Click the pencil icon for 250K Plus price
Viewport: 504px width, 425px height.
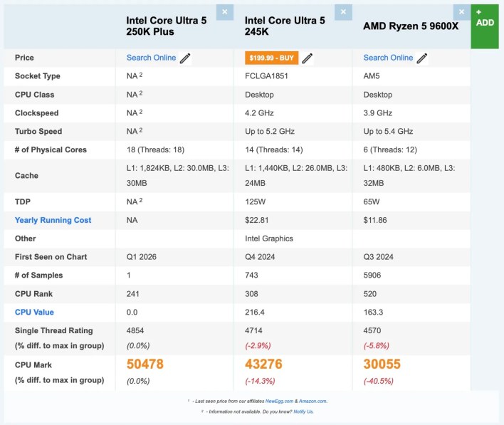tap(186, 58)
